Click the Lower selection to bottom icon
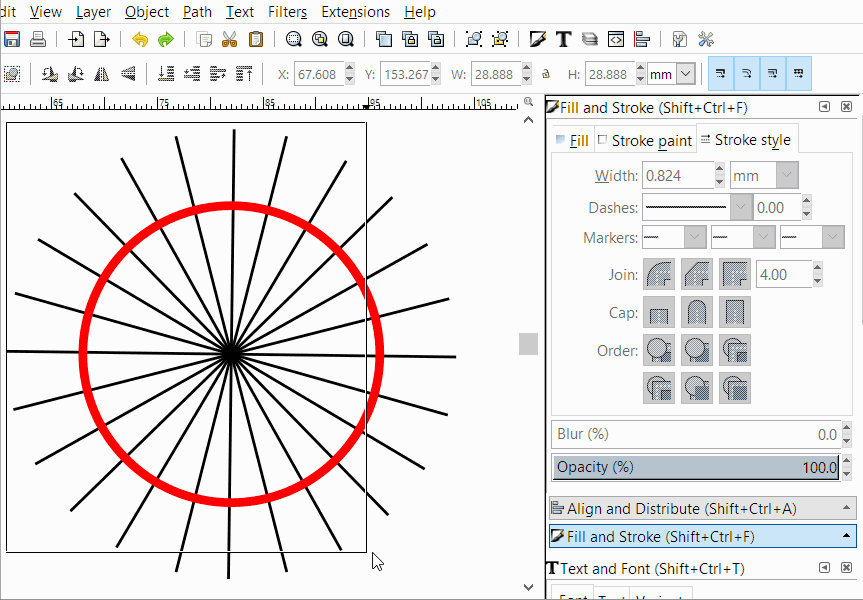 (166, 73)
